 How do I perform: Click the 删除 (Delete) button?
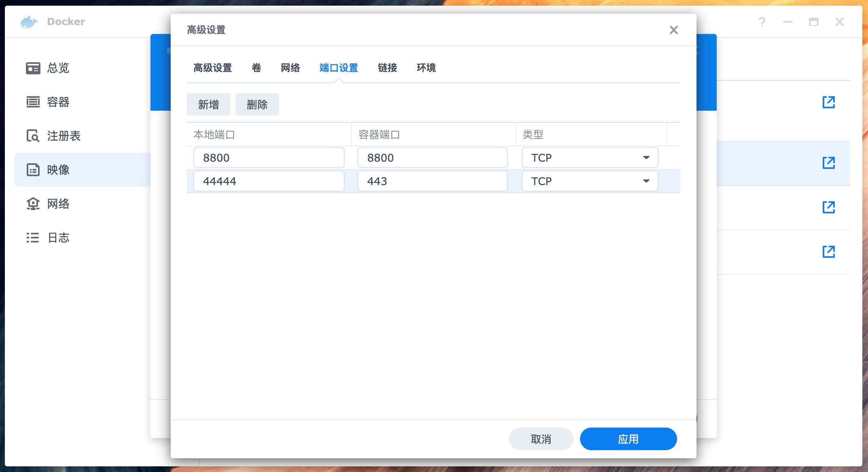(257, 105)
